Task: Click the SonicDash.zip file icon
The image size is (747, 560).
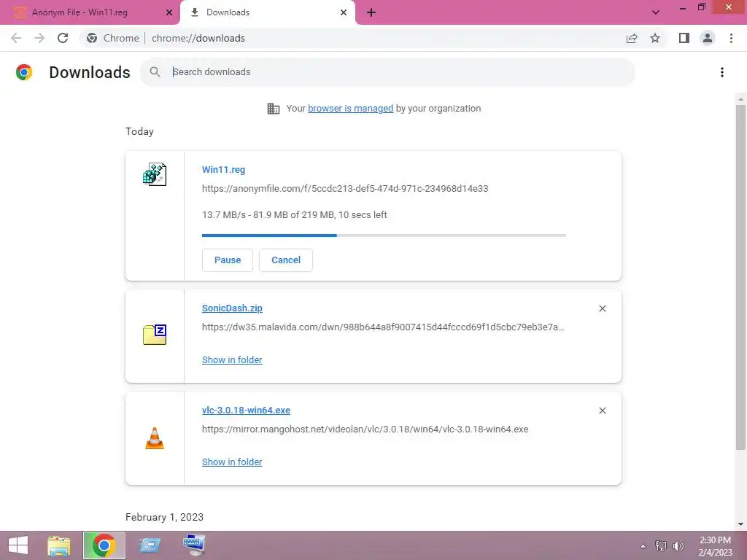Action: point(155,335)
